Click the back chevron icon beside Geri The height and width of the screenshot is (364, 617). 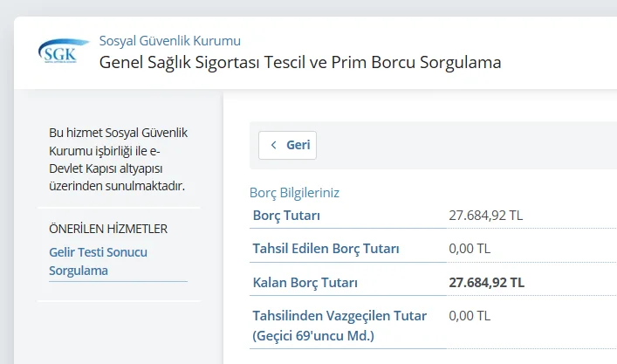(x=274, y=145)
